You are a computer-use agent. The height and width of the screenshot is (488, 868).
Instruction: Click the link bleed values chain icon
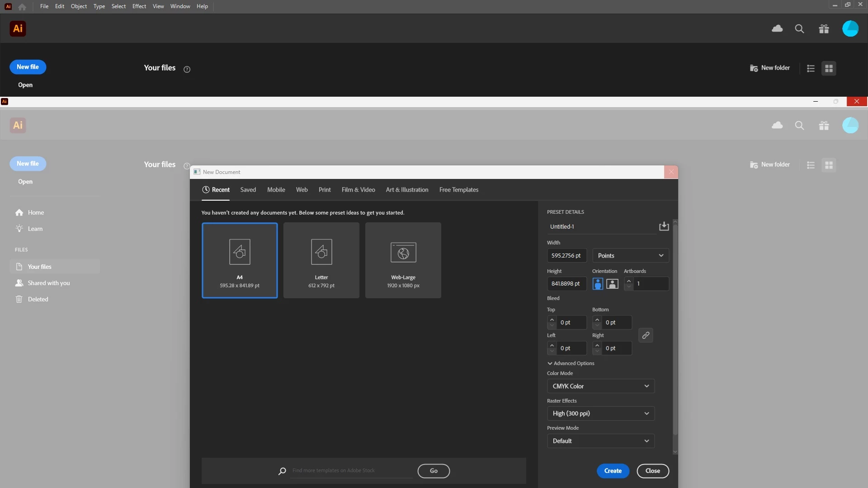coord(646,335)
